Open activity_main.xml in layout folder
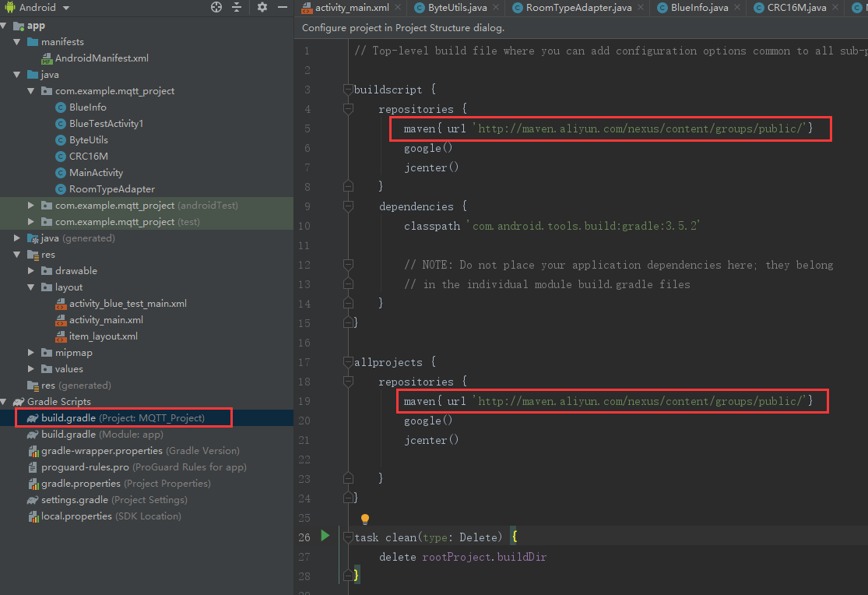The height and width of the screenshot is (595, 868). coord(106,319)
